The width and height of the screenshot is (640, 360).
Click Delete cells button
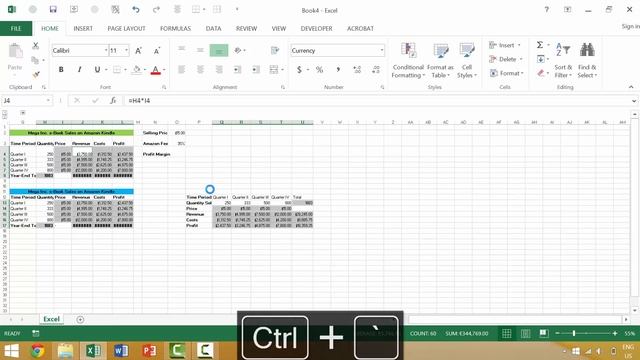pos(506,59)
